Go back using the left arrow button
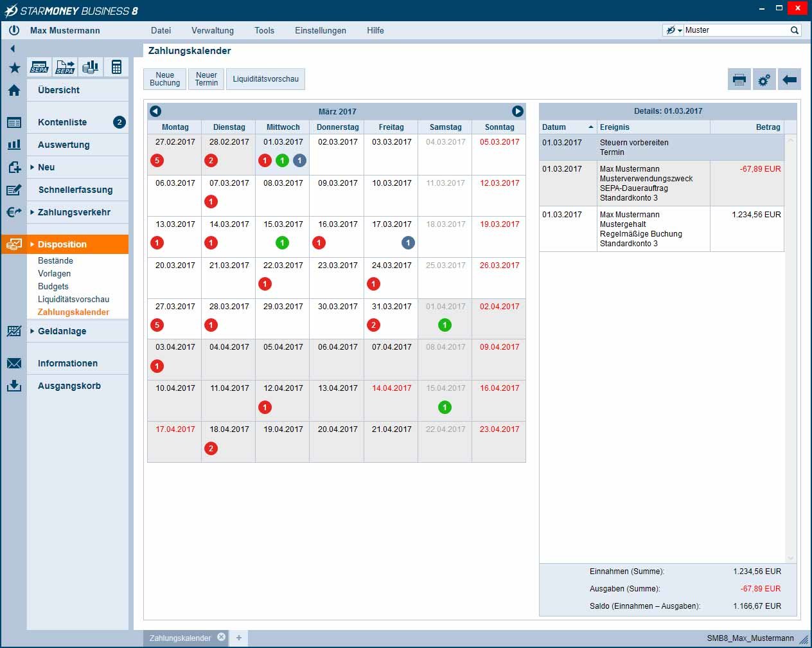This screenshot has height=648, width=812. click(790, 80)
